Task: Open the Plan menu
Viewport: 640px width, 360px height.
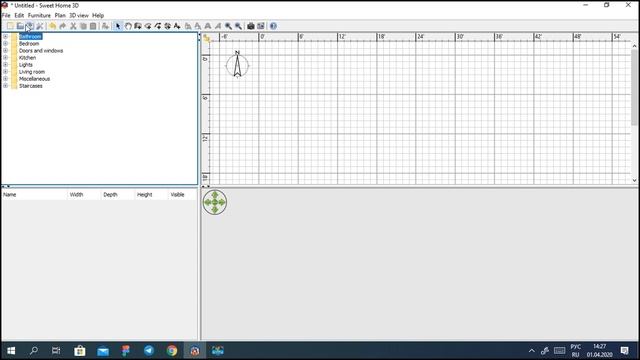Action: 60,15
